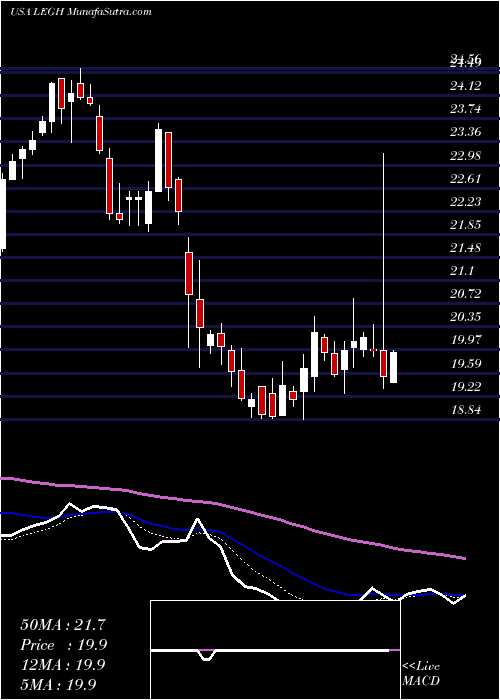500x700 pixels.
Task: Select the 21.48 price axis label
Action: (466, 247)
